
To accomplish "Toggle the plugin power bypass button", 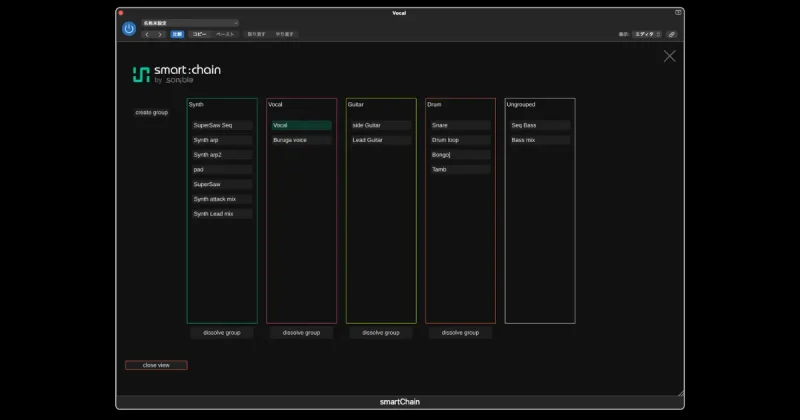I will pos(129,29).
